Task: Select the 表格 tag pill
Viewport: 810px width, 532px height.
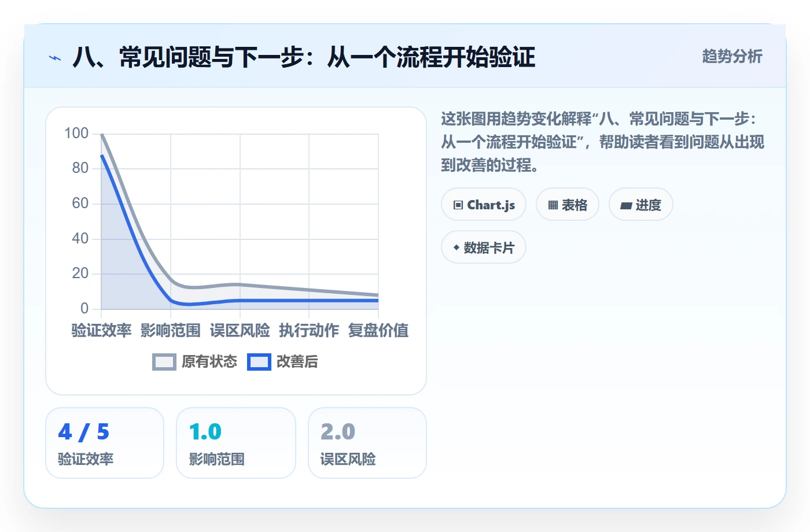Action: pyautogui.click(x=568, y=204)
